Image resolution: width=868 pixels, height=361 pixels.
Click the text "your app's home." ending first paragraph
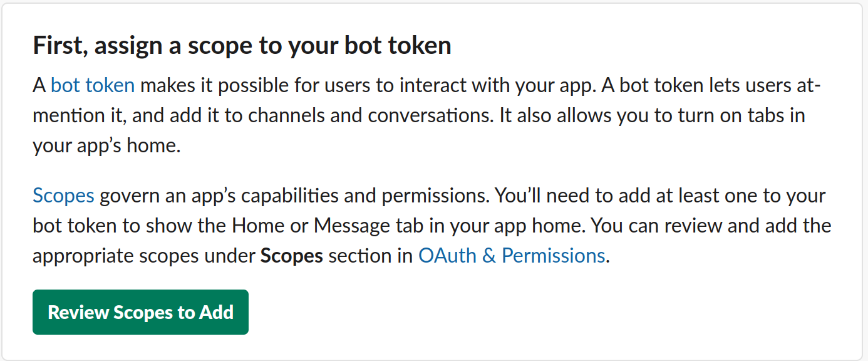tap(106, 146)
